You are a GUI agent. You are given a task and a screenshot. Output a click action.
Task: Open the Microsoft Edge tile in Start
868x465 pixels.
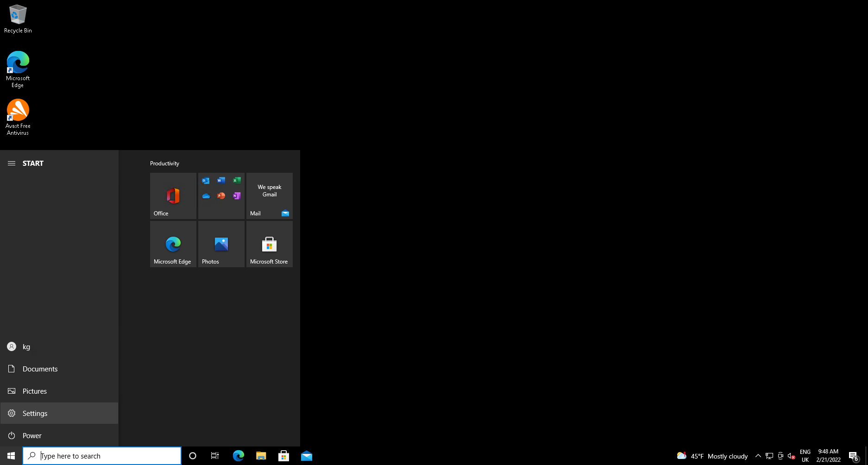click(x=173, y=244)
